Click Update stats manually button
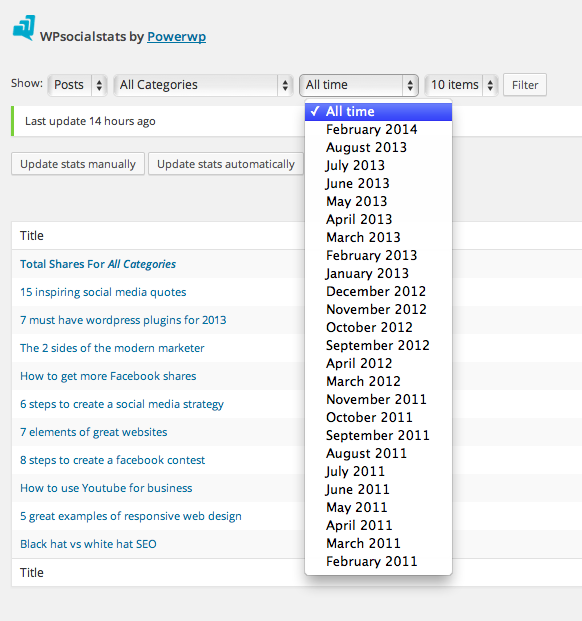This screenshot has height=621, width=582. tap(78, 164)
